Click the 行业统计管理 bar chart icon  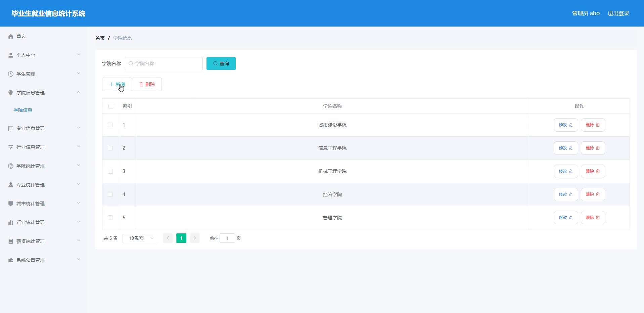point(11,222)
